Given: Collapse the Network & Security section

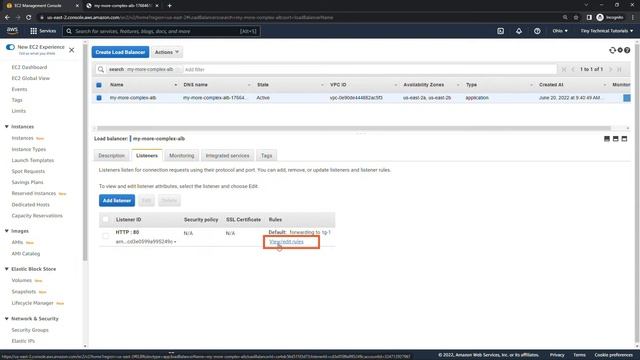Looking at the screenshot, I should tap(7, 318).
